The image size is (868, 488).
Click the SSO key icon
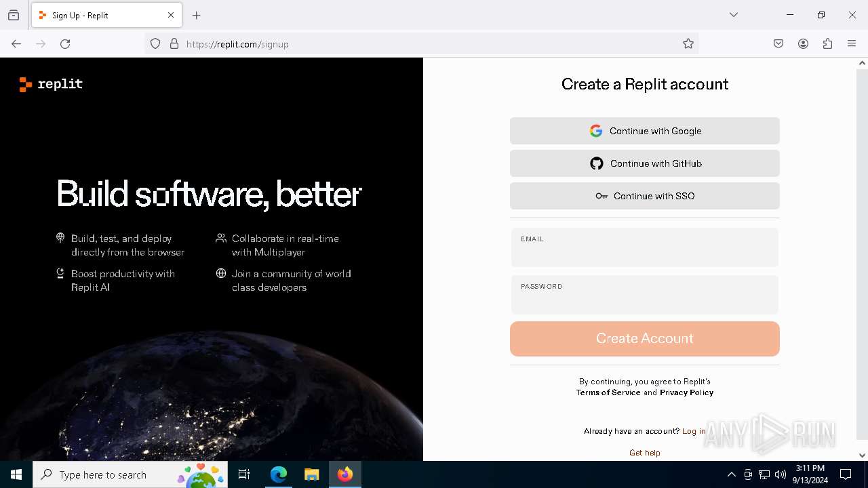pyautogui.click(x=601, y=196)
